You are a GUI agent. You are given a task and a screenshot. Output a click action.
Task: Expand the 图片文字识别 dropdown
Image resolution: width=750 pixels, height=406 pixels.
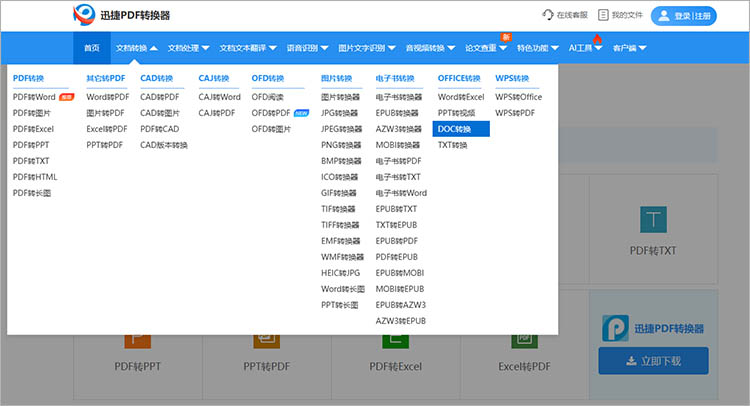[x=367, y=48]
